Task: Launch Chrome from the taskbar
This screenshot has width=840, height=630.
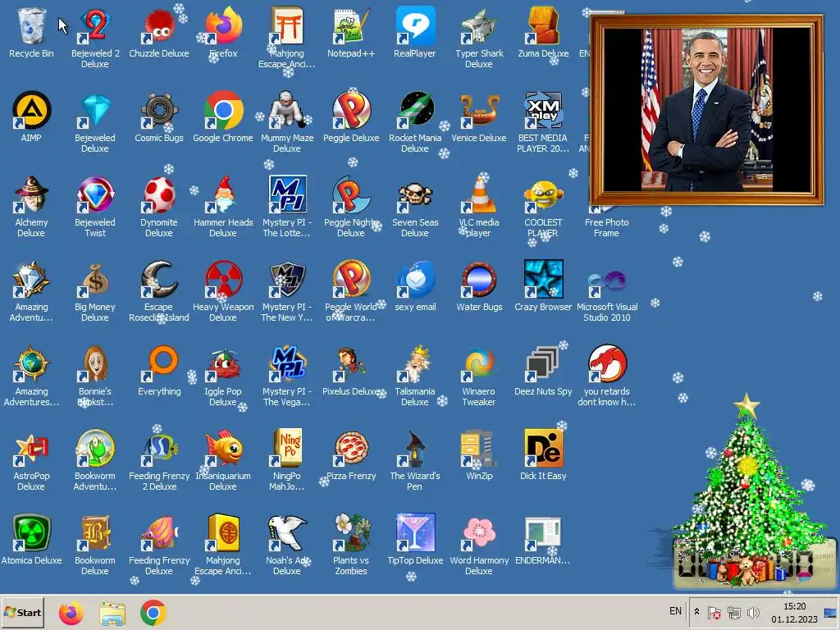Action: coord(153,613)
